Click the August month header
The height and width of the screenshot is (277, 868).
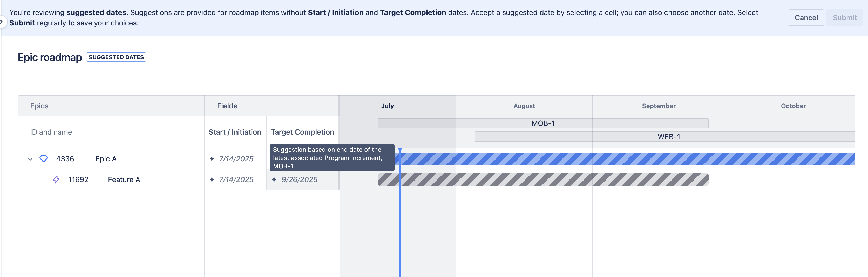524,106
